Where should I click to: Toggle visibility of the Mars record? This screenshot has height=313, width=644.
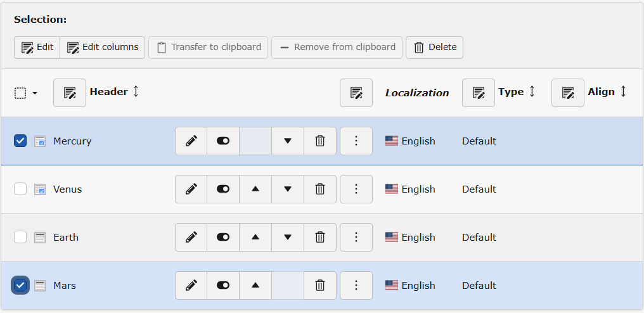[223, 285]
